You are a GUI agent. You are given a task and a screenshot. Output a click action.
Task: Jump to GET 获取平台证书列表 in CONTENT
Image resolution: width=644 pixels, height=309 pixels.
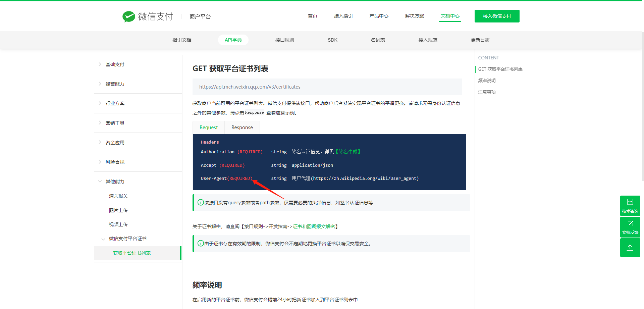pyautogui.click(x=500, y=69)
